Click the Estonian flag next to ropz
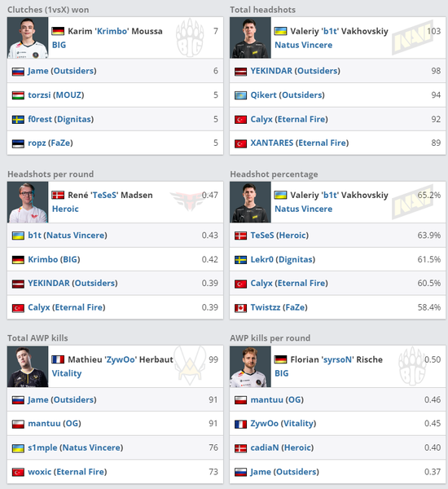 (x=18, y=143)
